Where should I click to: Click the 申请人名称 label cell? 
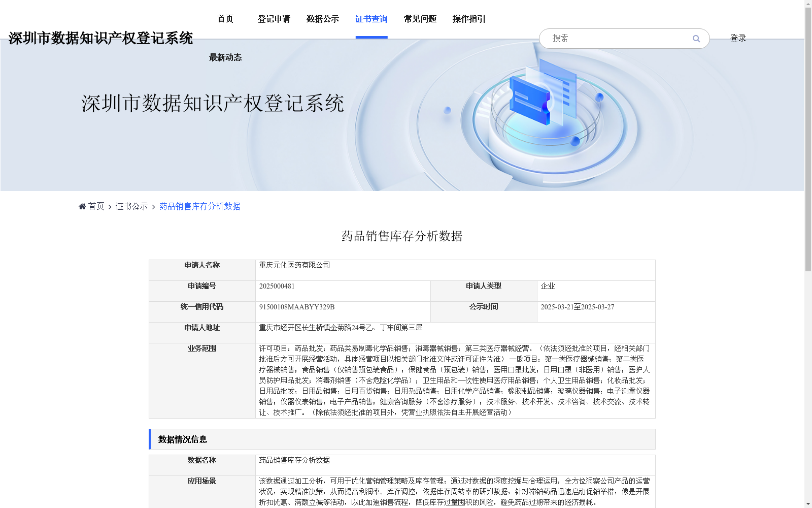click(x=202, y=270)
